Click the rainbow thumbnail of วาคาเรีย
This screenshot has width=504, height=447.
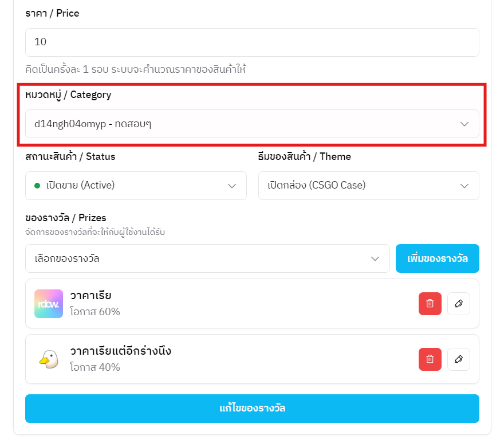pyautogui.click(x=49, y=304)
